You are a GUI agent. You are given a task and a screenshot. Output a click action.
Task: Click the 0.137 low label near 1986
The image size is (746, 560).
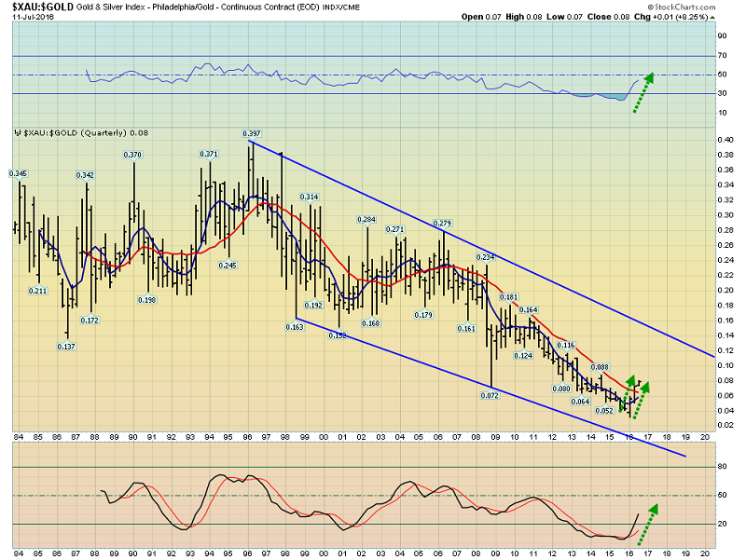pos(65,346)
